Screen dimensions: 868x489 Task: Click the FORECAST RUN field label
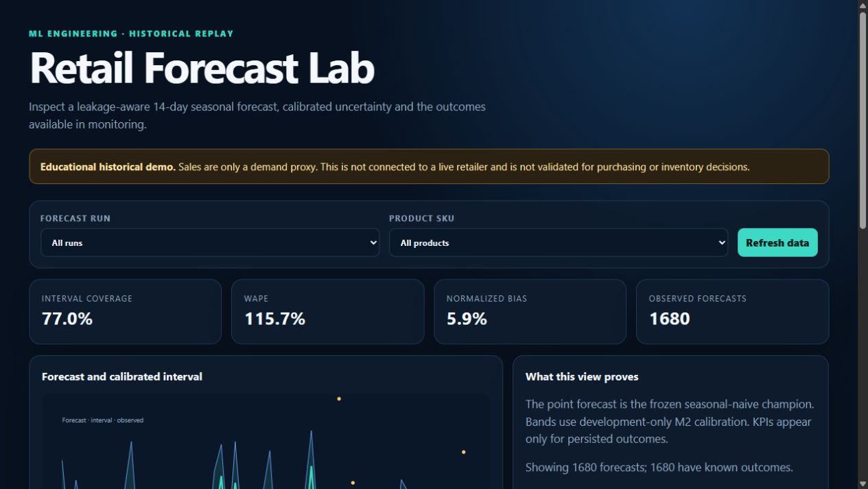[75, 218]
